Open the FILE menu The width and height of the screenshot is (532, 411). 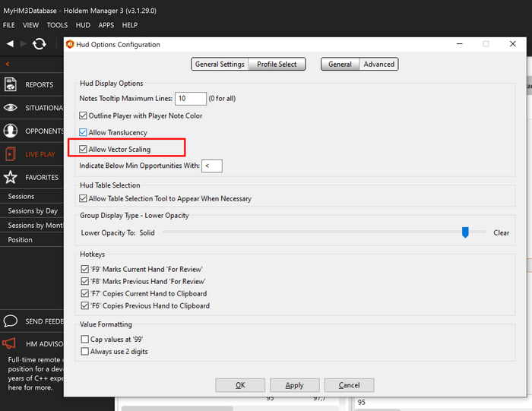(x=9, y=25)
